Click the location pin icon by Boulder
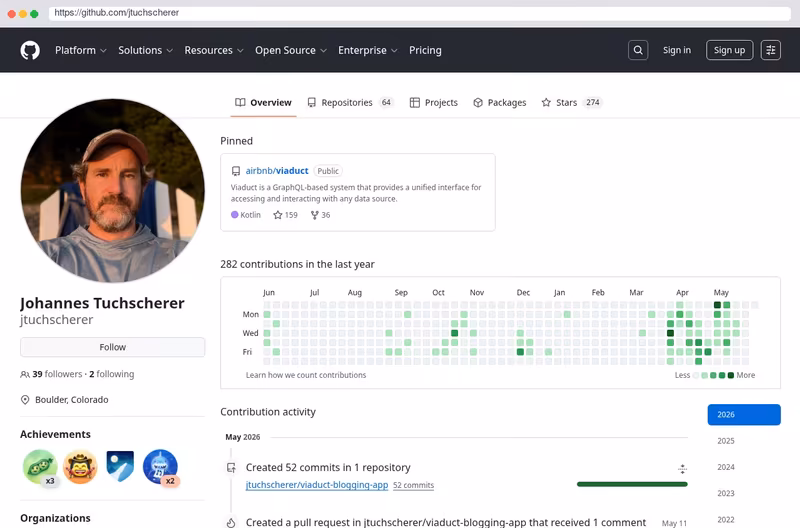 24,399
